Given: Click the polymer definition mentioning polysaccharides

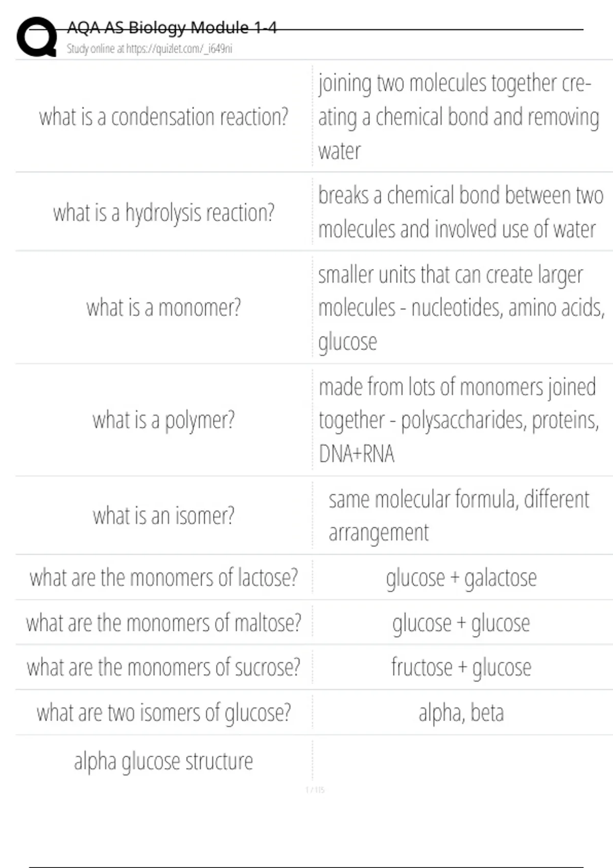Looking at the screenshot, I should click(459, 420).
